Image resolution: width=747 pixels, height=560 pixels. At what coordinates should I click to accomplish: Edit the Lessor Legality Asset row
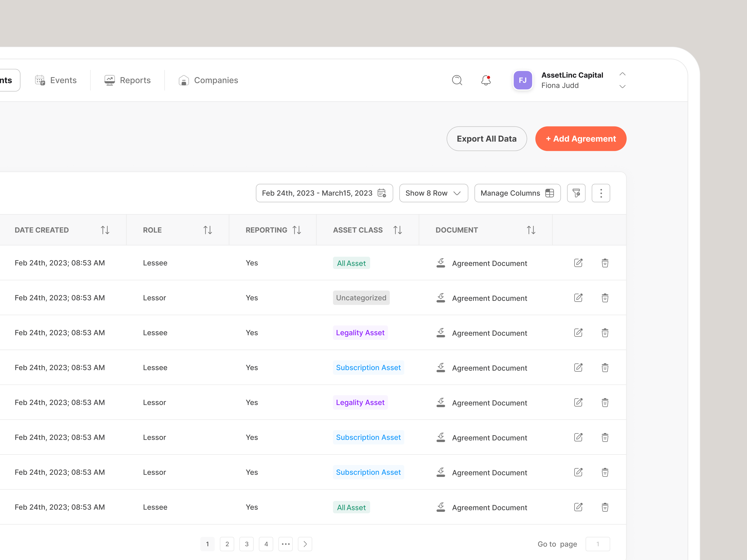(578, 402)
